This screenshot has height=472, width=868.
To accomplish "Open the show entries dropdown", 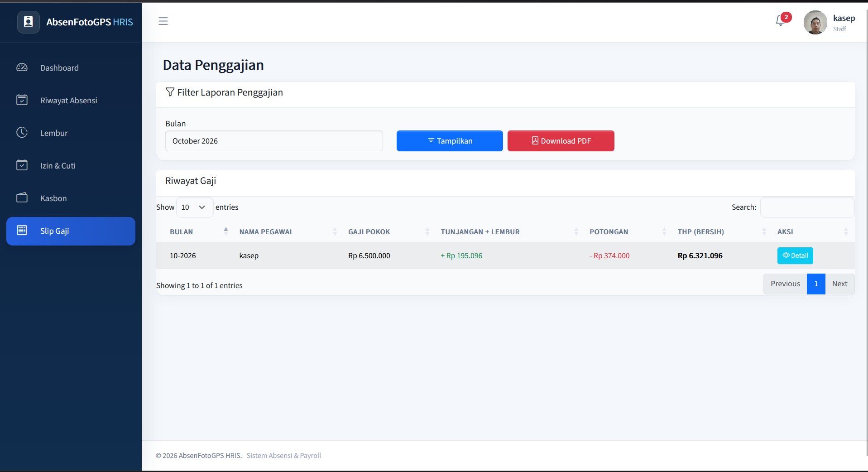I will pos(194,207).
